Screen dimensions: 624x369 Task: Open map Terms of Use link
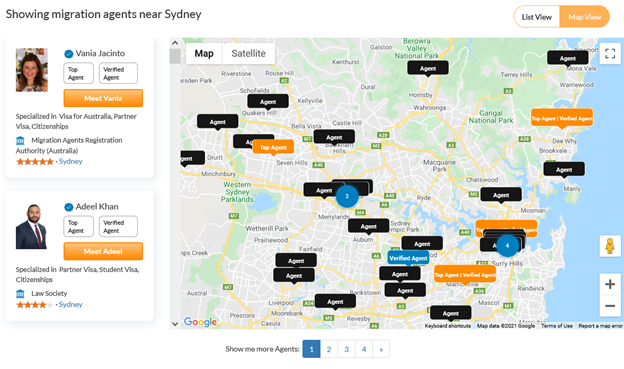557,326
